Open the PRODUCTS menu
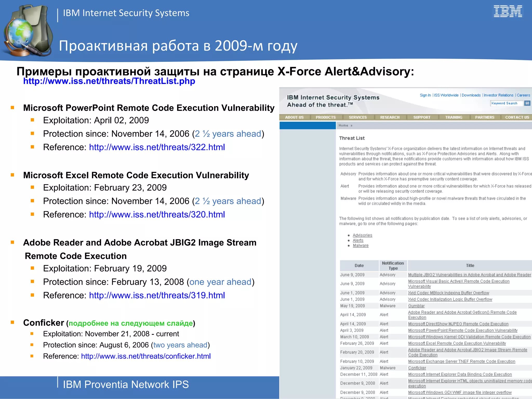The width and height of the screenshot is (532, 399). pos(326,117)
